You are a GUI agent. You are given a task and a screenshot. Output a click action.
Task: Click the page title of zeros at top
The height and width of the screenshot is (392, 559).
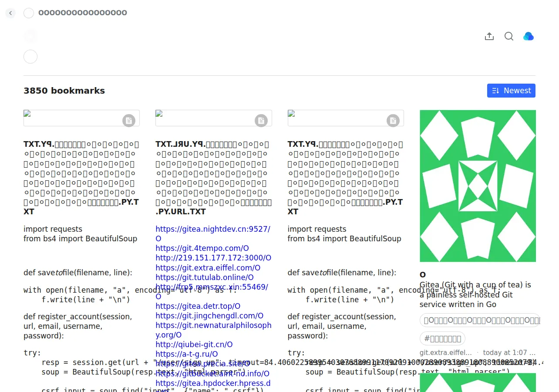pos(83,13)
